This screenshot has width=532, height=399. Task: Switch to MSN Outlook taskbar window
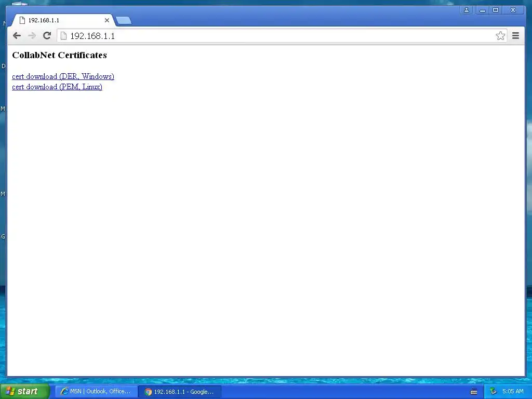(97, 392)
